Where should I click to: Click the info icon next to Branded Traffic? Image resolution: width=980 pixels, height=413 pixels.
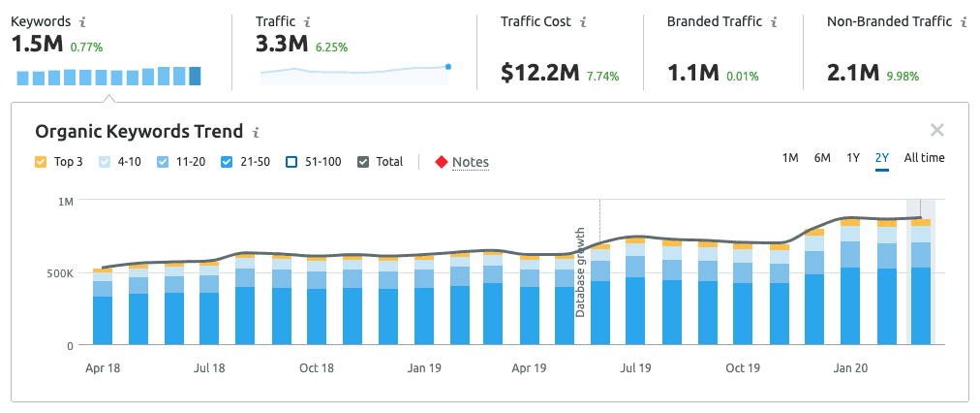coord(774,22)
